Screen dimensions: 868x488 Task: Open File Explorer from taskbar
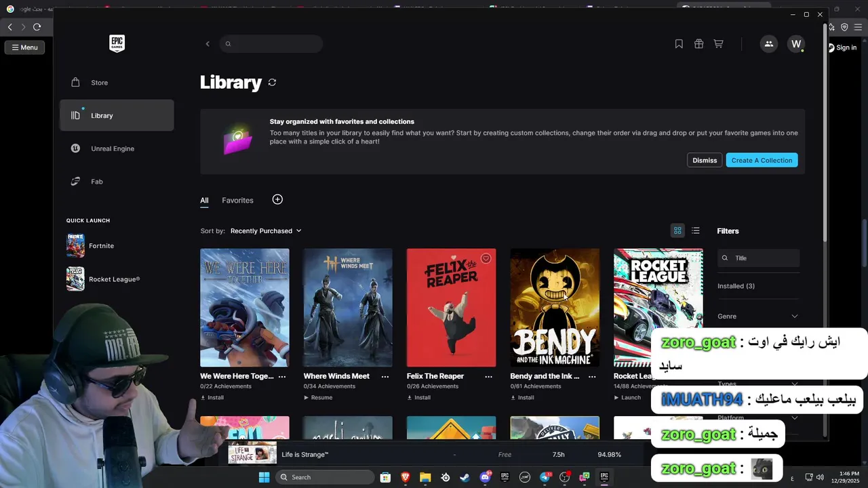[425, 477]
